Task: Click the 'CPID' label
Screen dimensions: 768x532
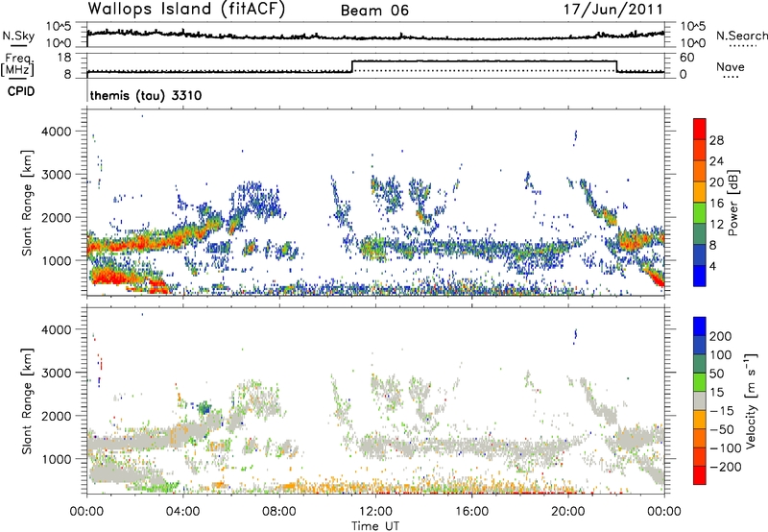Action: [x=21, y=91]
